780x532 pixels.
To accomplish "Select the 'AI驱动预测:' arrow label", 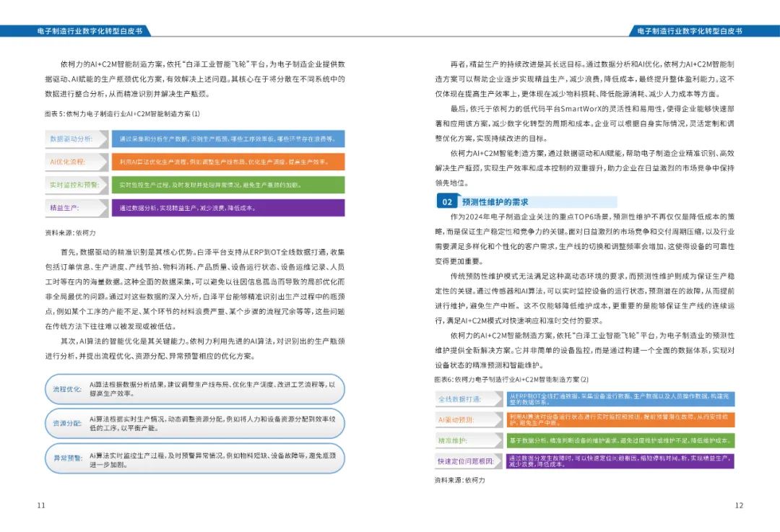I will [468, 419].
